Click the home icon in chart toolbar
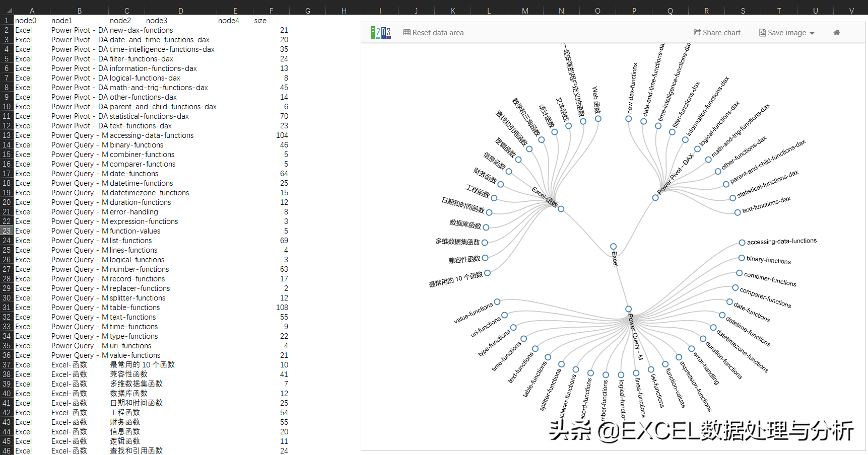This screenshot has height=455, width=868. [x=837, y=33]
